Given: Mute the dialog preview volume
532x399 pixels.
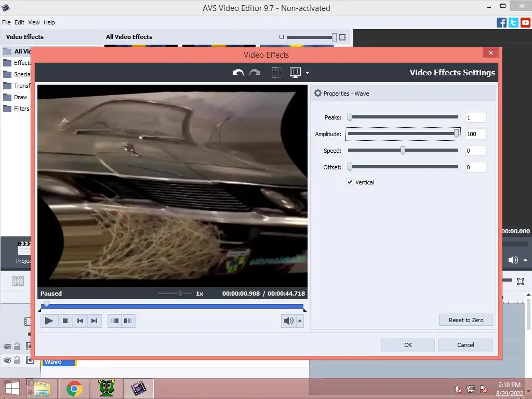Looking at the screenshot, I should click(288, 321).
